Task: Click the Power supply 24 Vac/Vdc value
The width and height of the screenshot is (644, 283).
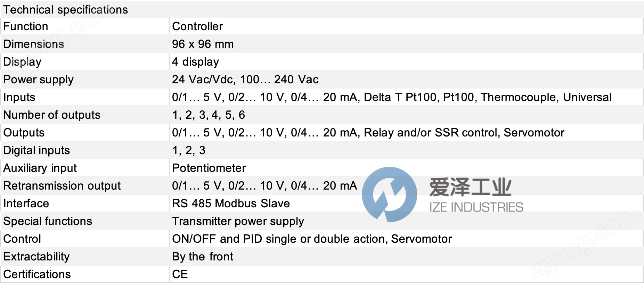Action: coord(245,80)
